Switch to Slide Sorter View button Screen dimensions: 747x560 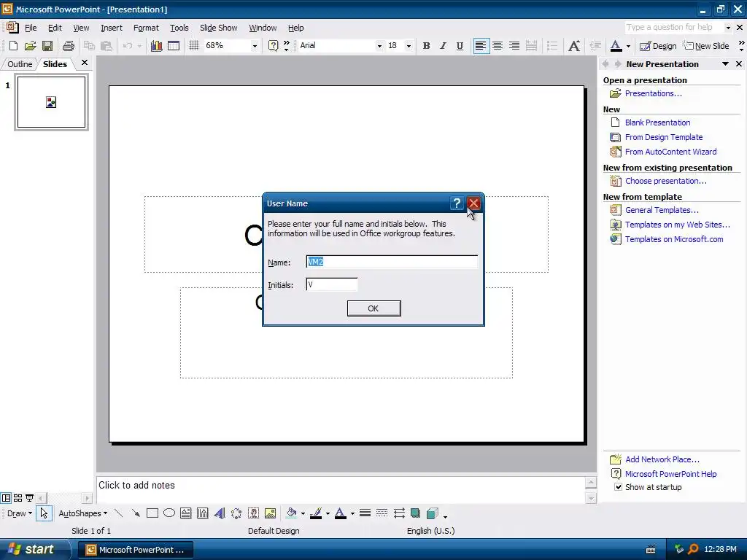[x=18, y=498]
